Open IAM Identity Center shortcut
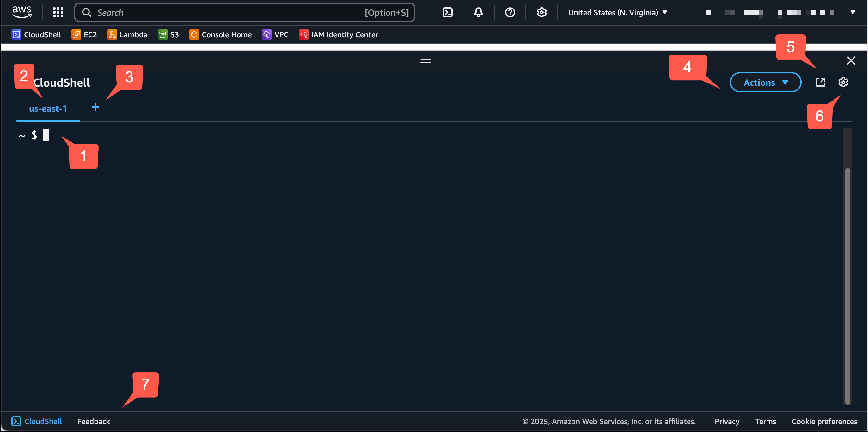This screenshot has width=868, height=432. pos(338,34)
